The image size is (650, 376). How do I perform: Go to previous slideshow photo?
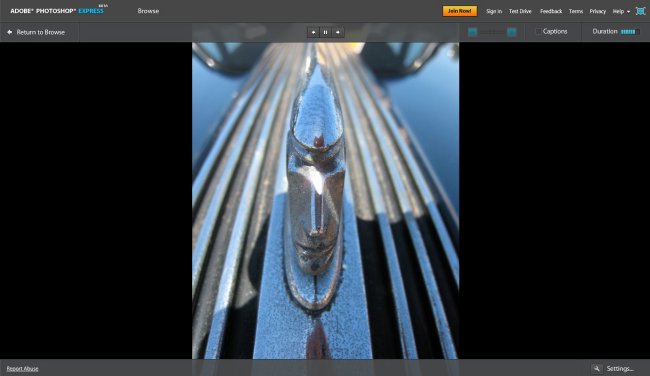(313, 32)
